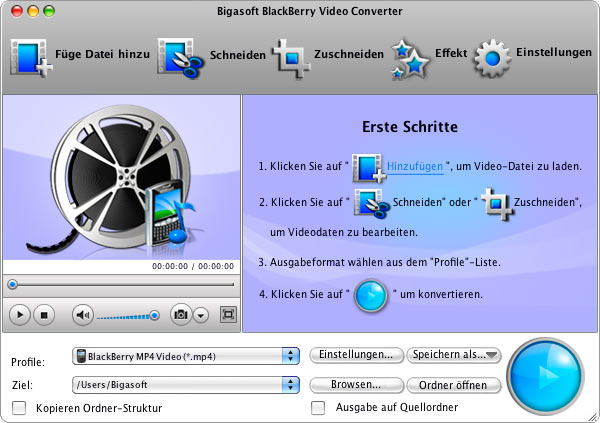Take a snapshot with the camera icon
Viewport: 600px width, 423px height.
point(181,315)
